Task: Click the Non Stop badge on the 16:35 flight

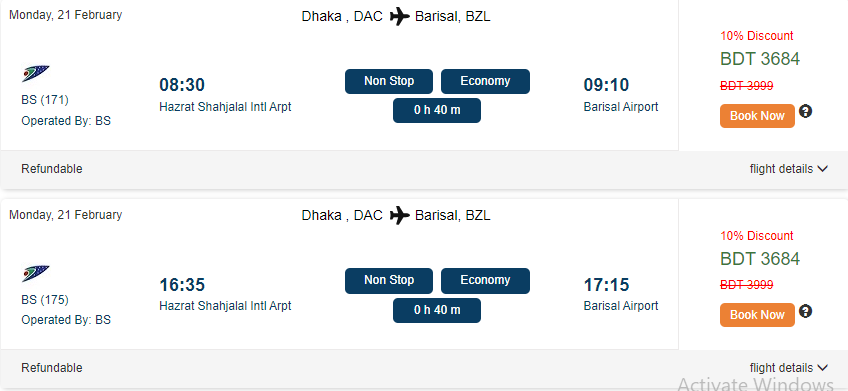Action: 389,281
